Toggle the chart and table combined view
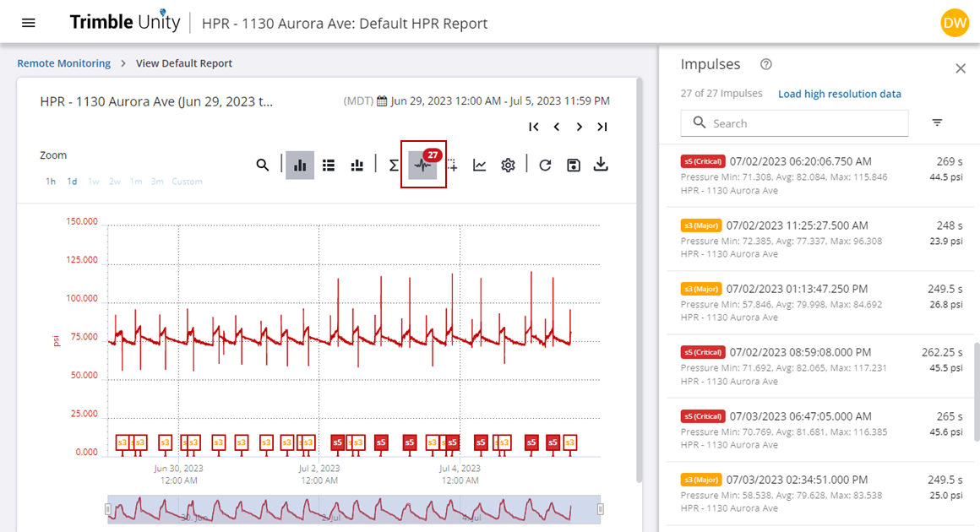This screenshot has height=532, width=980. point(357,165)
